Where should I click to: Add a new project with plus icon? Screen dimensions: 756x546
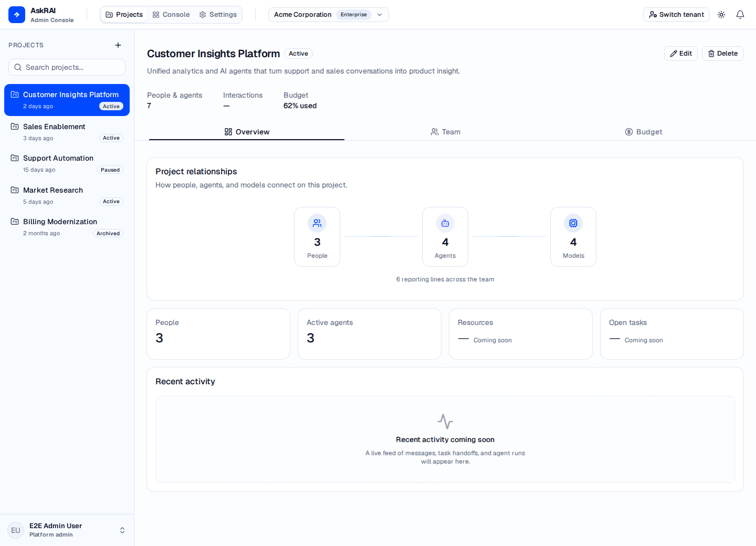pyautogui.click(x=118, y=45)
